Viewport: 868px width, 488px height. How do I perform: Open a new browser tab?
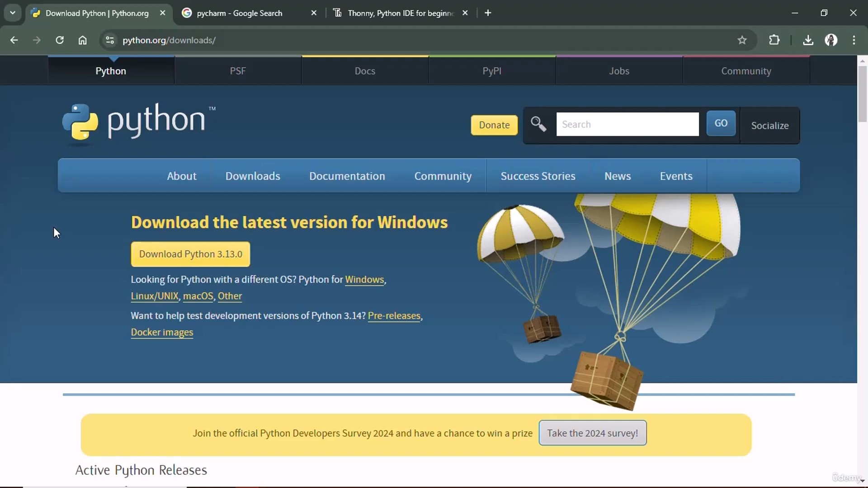pyautogui.click(x=488, y=13)
